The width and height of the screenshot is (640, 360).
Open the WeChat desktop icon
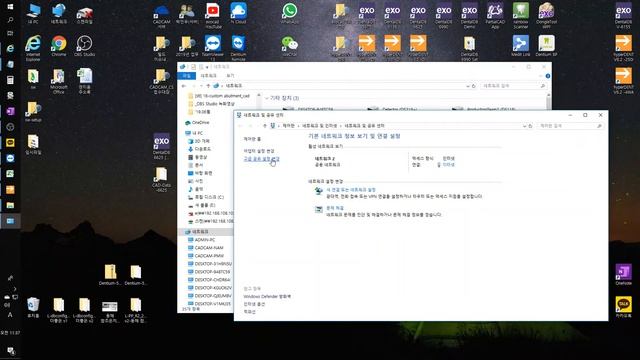tap(290, 45)
